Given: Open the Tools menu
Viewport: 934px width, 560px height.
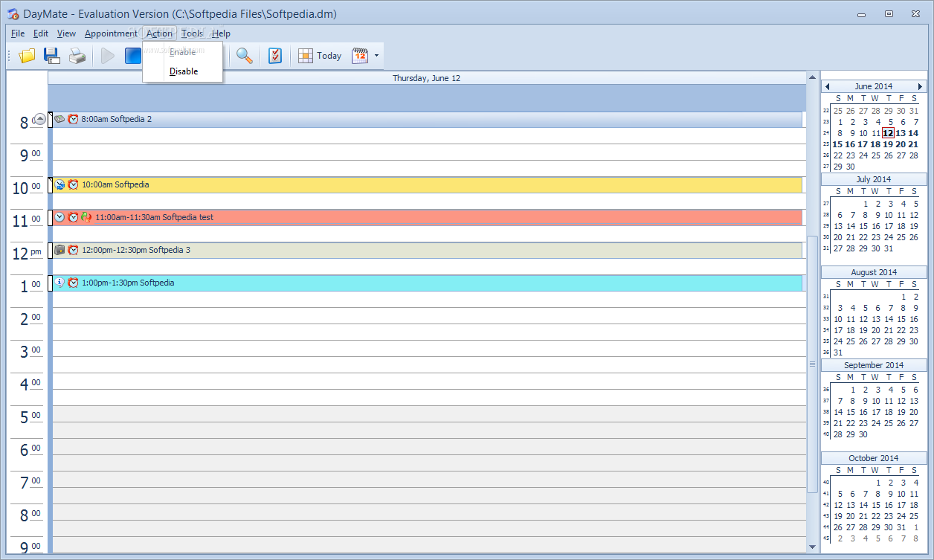Looking at the screenshot, I should [192, 33].
